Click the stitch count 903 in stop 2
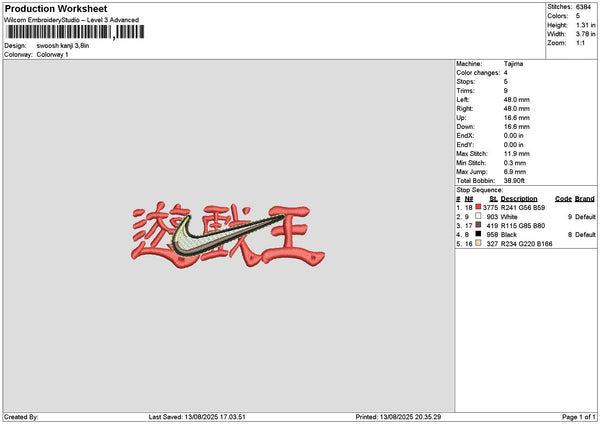The image size is (600, 424). pyautogui.click(x=492, y=217)
